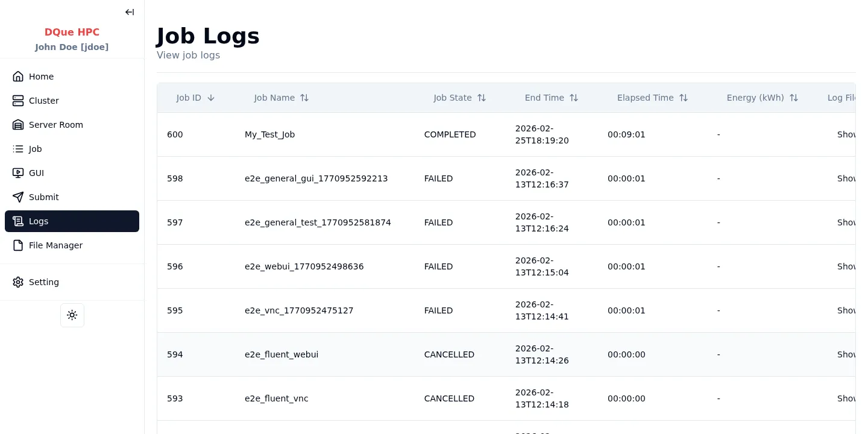Viewport: 868px width, 434px height.
Task: Open the Job menu item
Action: coord(36,149)
